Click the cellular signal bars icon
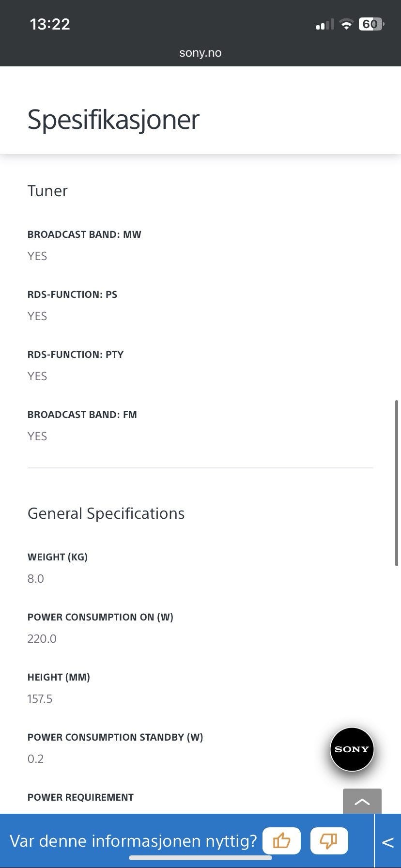This screenshot has height=868, width=401. click(324, 24)
